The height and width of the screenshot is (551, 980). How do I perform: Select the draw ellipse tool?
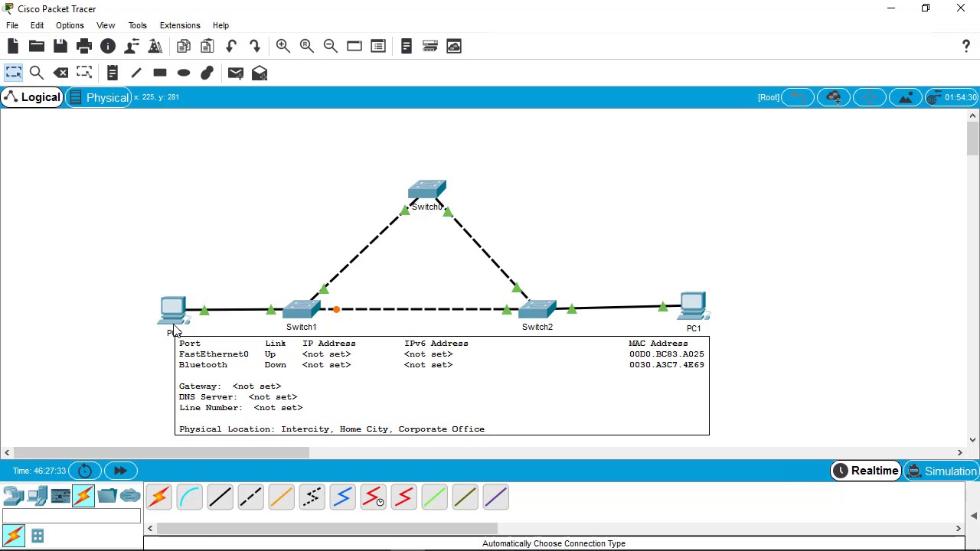click(184, 73)
